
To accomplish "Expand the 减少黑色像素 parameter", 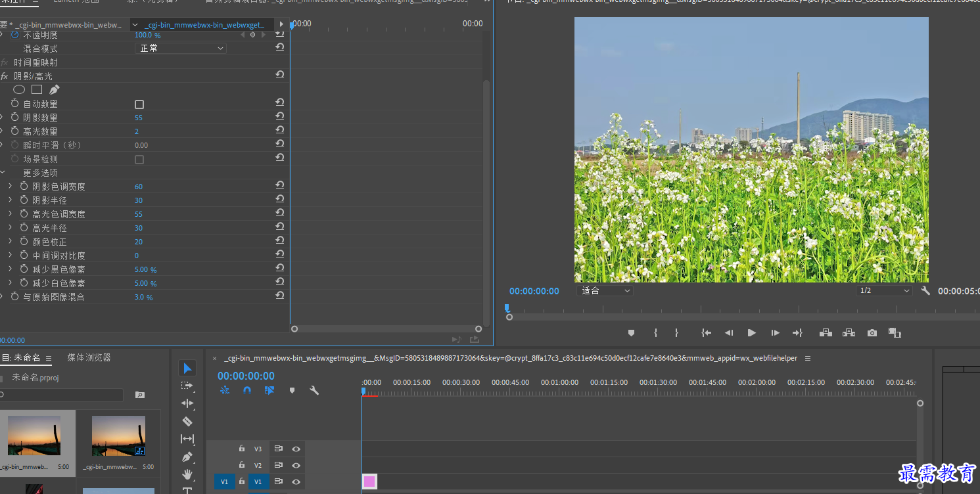I will pos(11,269).
